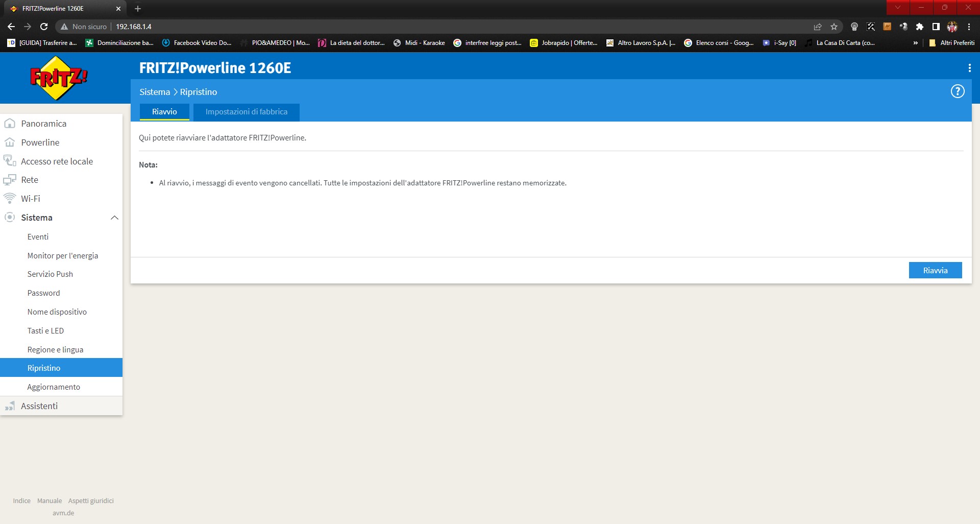Image resolution: width=980 pixels, height=524 pixels.
Task: Open Nome dispositivo menu entry
Action: click(57, 312)
